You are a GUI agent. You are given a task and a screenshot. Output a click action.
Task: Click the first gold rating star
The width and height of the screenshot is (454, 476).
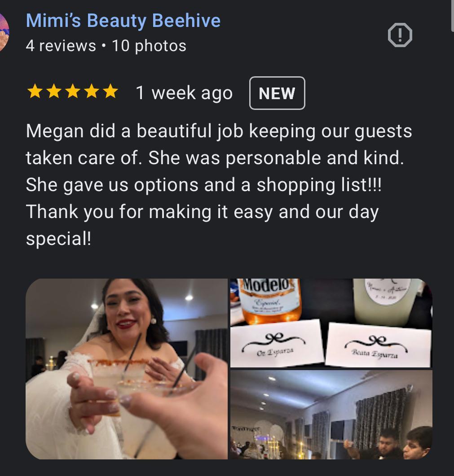[x=35, y=91]
